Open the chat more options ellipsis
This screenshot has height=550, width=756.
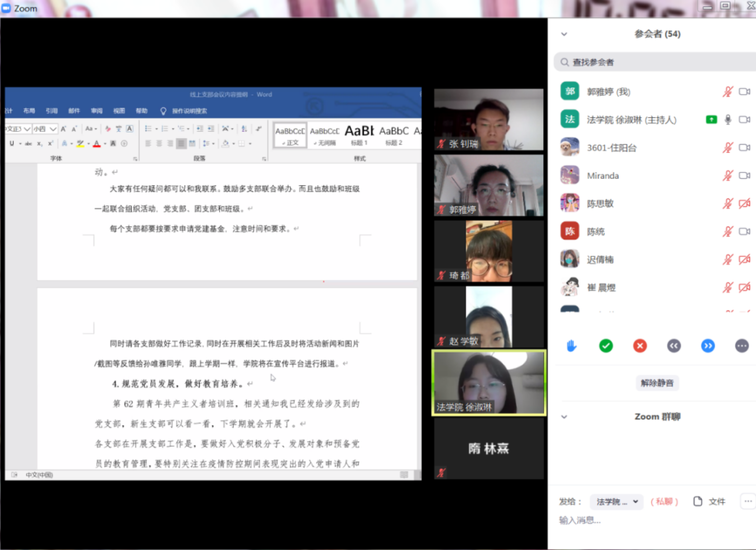[x=748, y=501]
